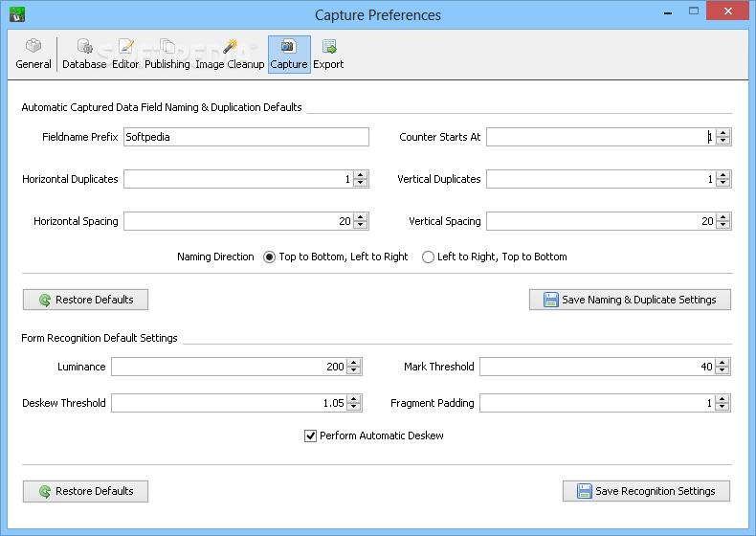The image size is (756, 536).
Task: Toggle Perform Automatic Deskew checkbox
Action: pos(310,436)
